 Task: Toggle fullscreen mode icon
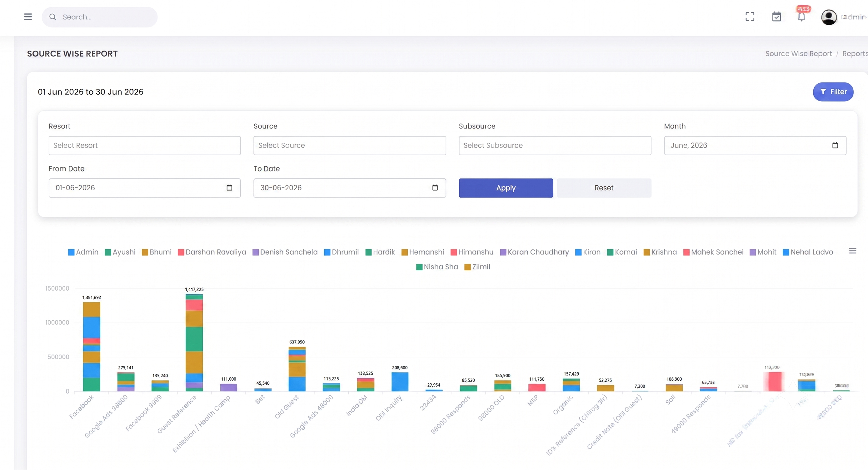click(x=750, y=17)
